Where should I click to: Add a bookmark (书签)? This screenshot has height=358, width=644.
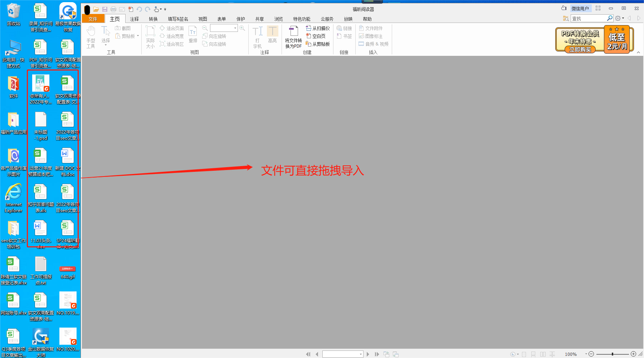pos(344,36)
